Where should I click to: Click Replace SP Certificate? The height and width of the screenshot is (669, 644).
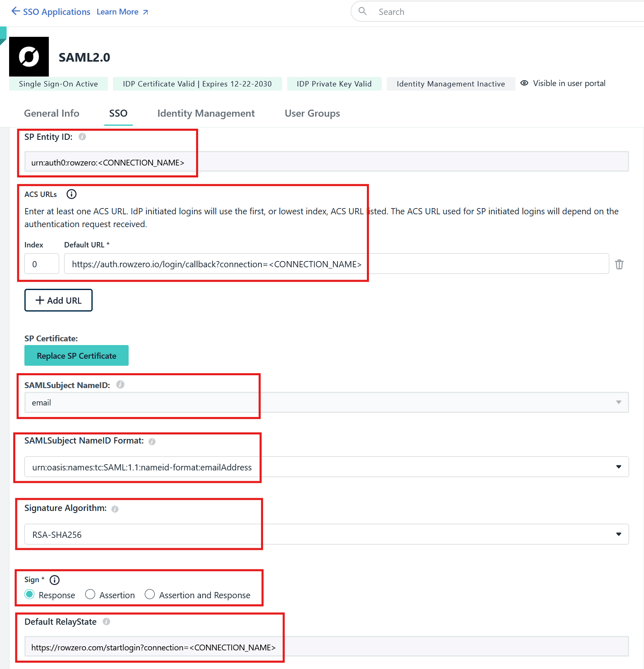(x=76, y=355)
